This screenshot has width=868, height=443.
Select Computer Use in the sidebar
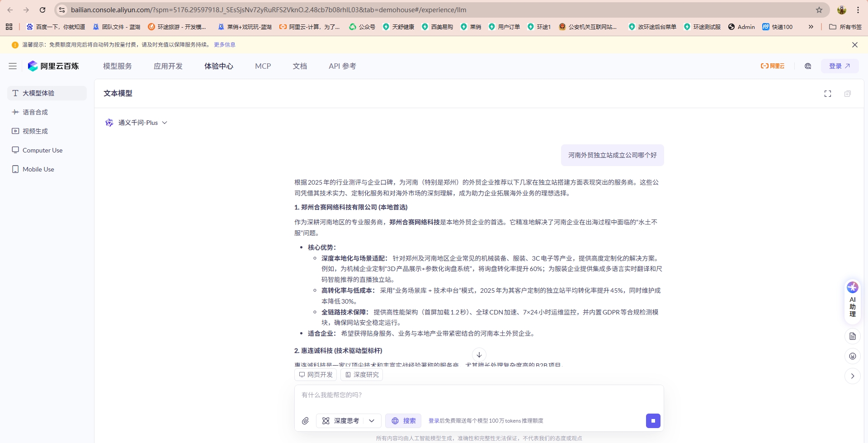click(42, 150)
